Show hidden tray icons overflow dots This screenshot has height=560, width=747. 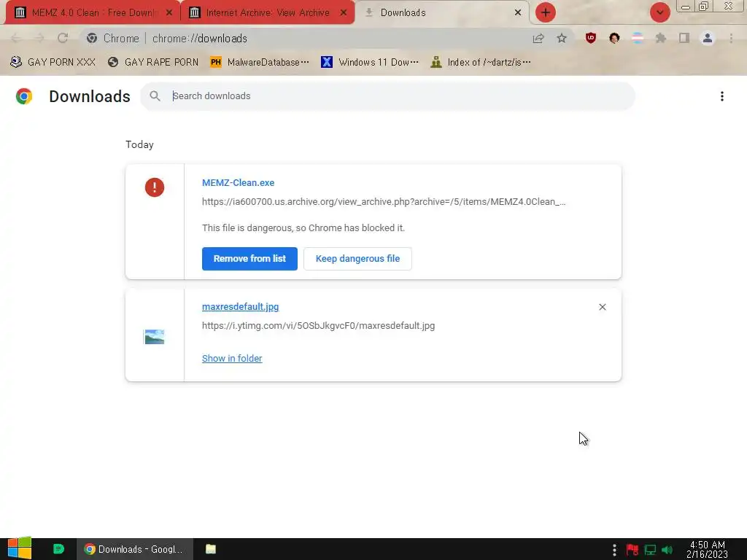pyautogui.click(x=614, y=550)
